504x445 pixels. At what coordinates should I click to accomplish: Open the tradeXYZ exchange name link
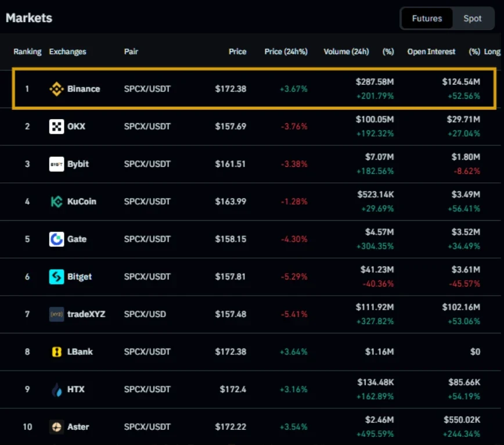(86, 314)
